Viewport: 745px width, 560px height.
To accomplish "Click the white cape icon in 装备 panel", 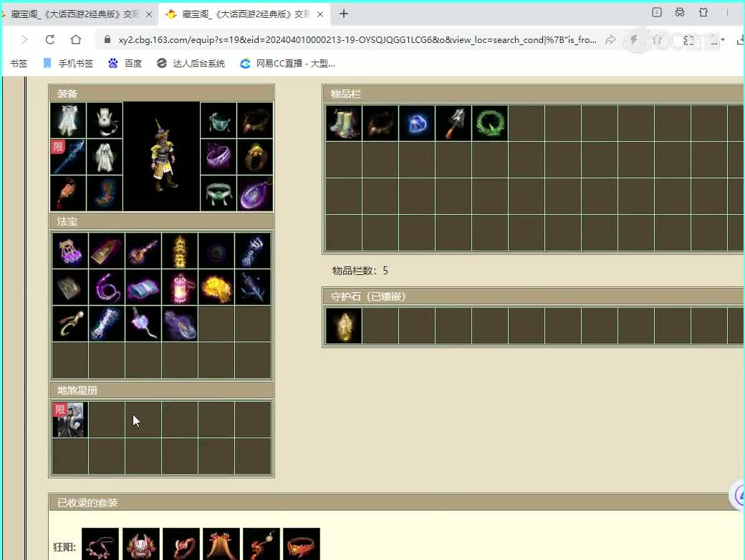I will coord(68,120).
